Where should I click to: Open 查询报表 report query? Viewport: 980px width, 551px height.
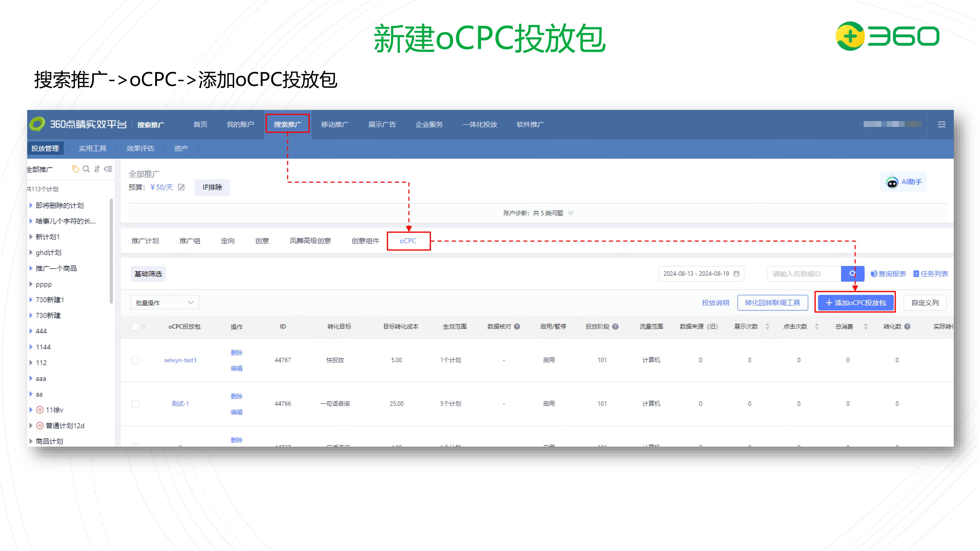[x=888, y=274]
